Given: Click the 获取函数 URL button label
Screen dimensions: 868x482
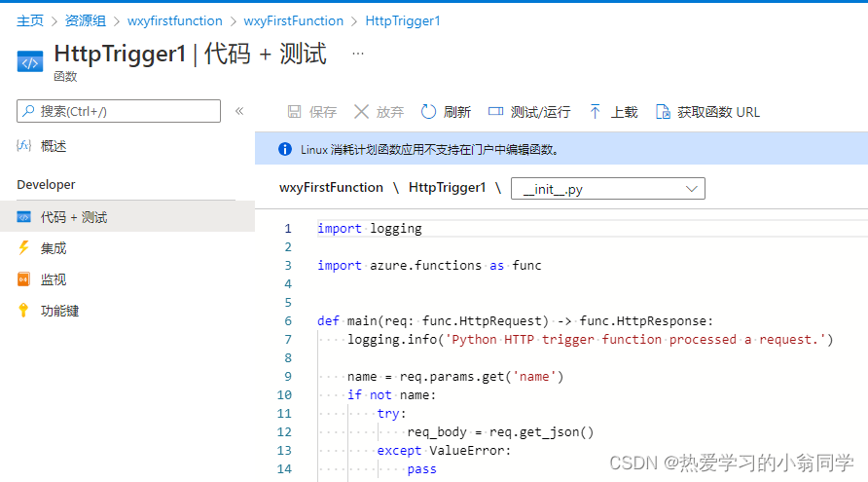Looking at the screenshot, I should 718,113.
